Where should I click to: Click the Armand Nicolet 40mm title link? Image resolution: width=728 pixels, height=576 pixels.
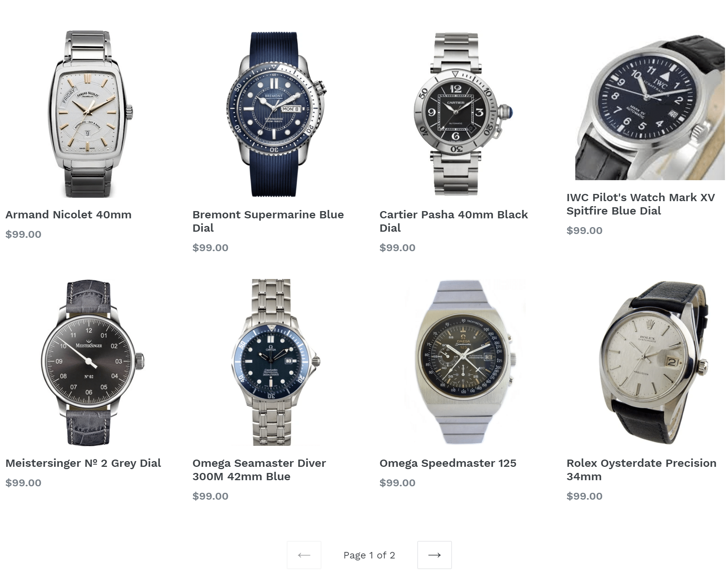tap(68, 215)
